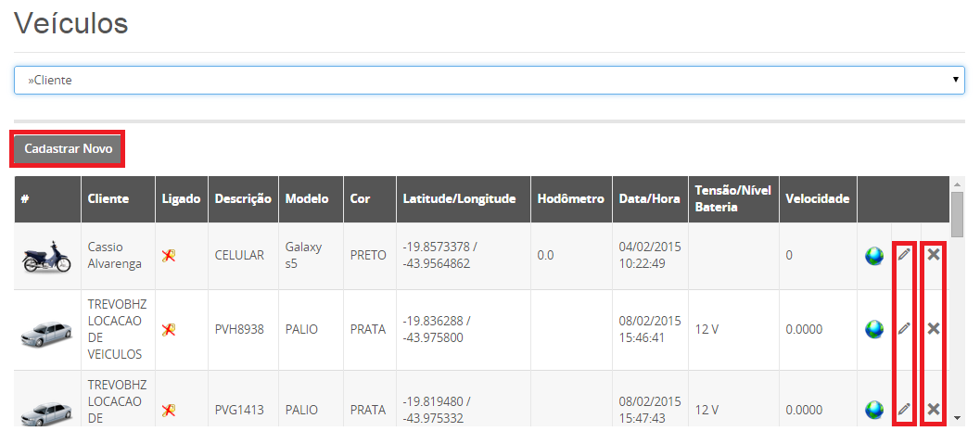Delete the PVH8938 vehicle row
The width and height of the screenshot is (980, 444).
[933, 328]
